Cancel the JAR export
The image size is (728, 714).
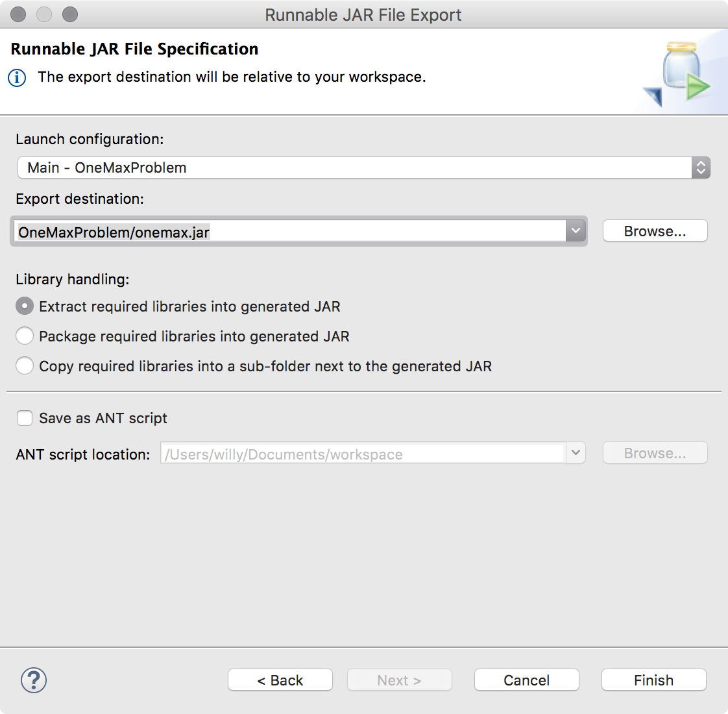(x=526, y=680)
